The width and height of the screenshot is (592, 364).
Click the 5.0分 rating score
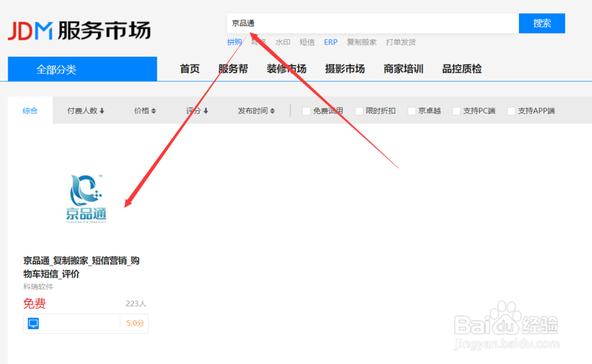pos(135,323)
